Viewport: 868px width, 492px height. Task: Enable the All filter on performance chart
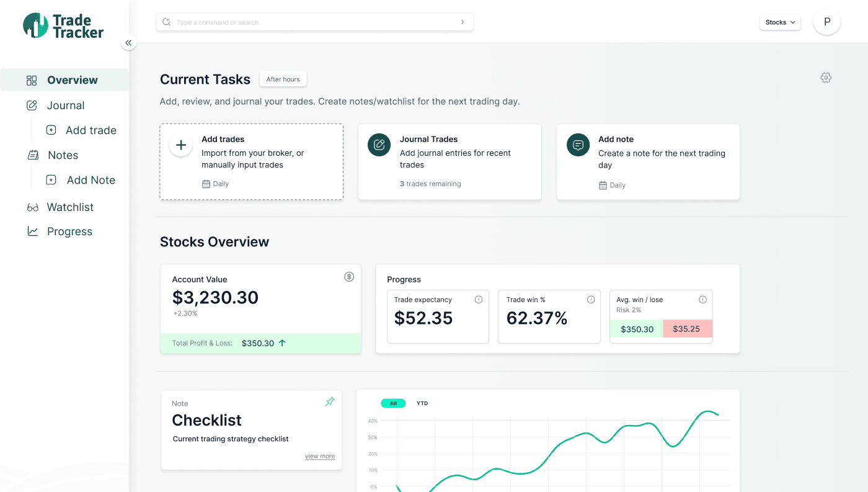click(393, 403)
